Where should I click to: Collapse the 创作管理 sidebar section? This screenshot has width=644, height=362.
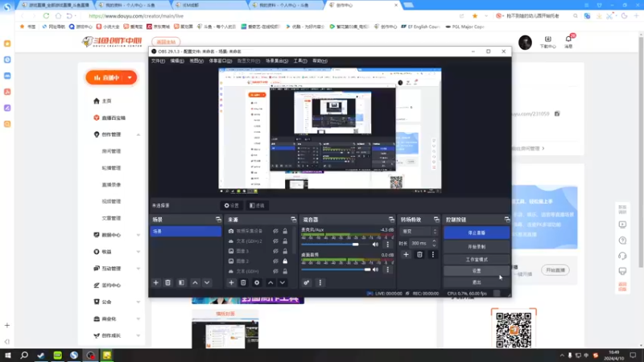tap(138, 134)
